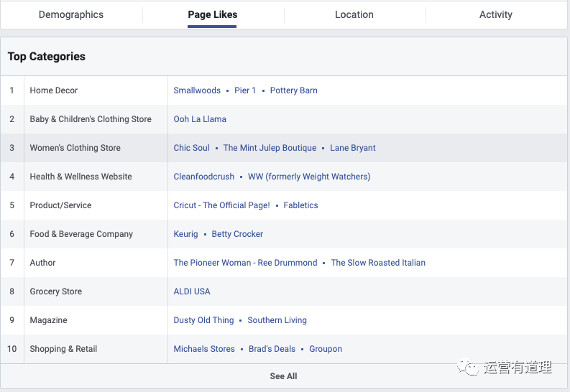This screenshot has height=392, width=570.
Task: Switch to the Demographics tab
Action: pos(71,14)
